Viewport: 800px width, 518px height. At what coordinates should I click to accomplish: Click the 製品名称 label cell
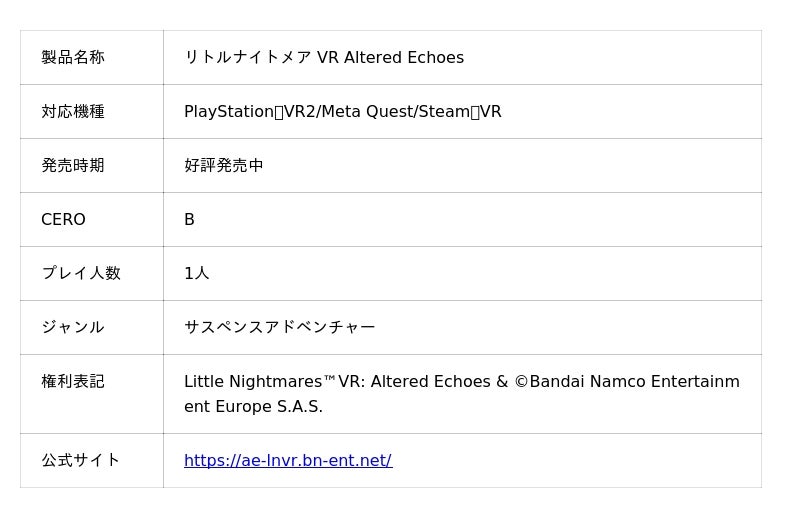point(73,57)
